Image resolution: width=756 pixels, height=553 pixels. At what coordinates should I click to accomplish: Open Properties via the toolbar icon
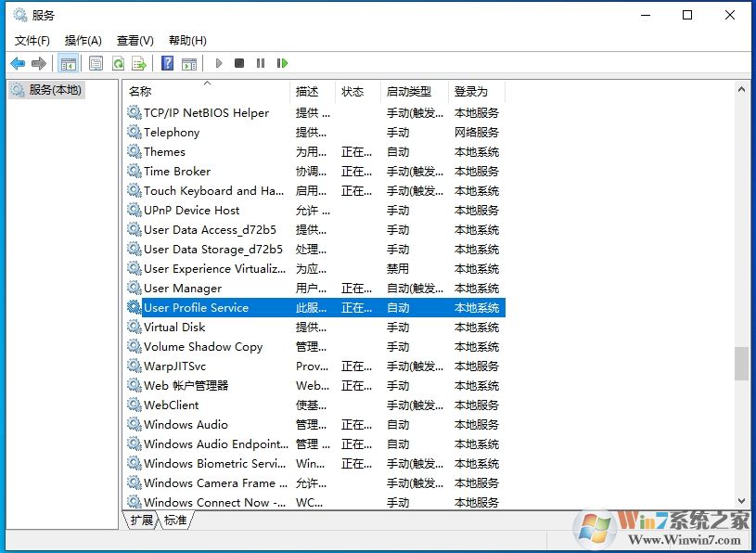click(96, 63)
